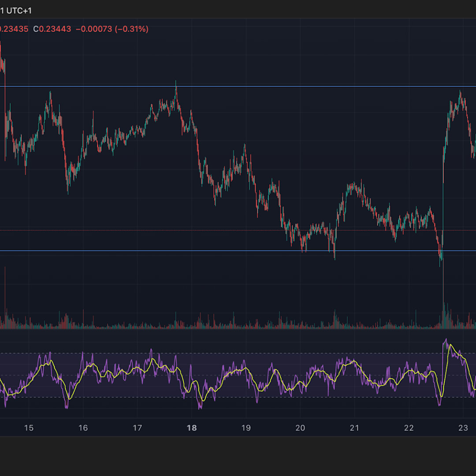This screenshot has height=476, width=476.
Task: Click date label 19 on time axis
Action: (x=246, y=428)
